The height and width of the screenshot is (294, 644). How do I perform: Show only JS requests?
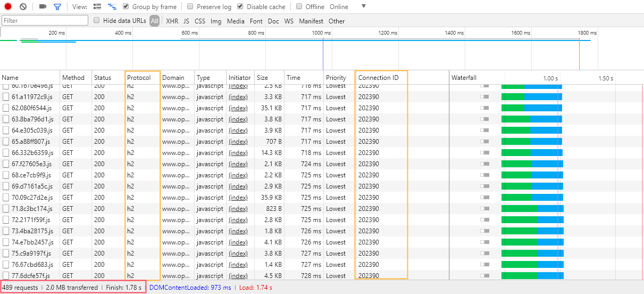tap(186, 21)
